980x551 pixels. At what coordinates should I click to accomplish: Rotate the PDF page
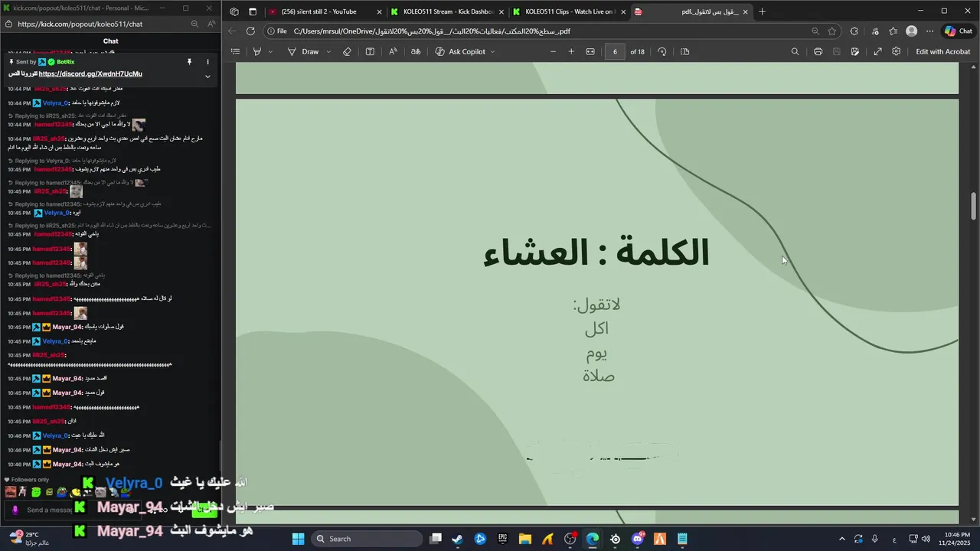coord(662,51)
